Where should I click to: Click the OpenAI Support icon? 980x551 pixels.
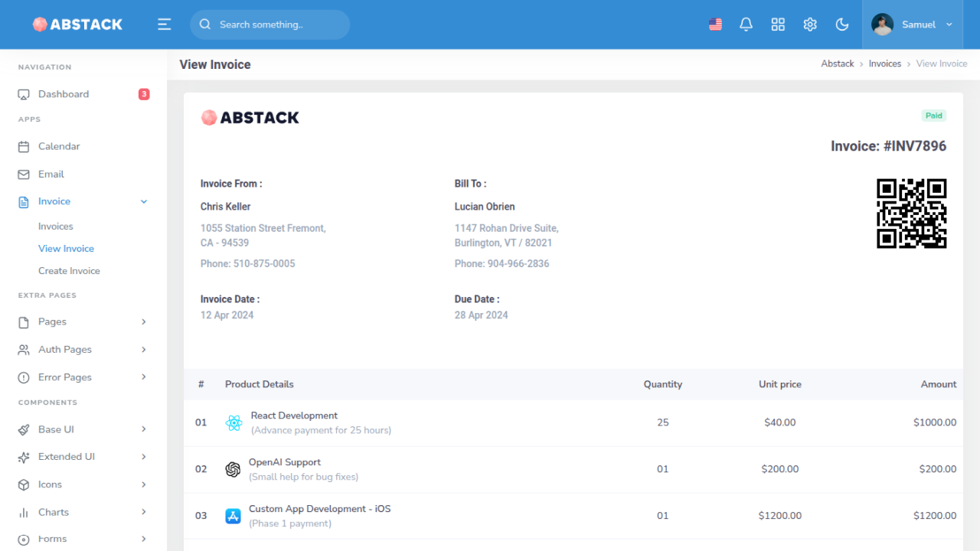point(233,469)
